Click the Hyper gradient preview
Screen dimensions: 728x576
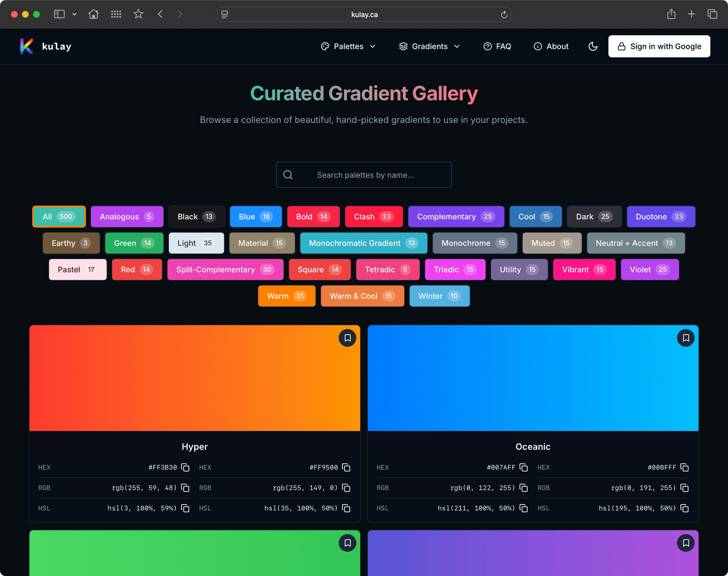[195, 378]
